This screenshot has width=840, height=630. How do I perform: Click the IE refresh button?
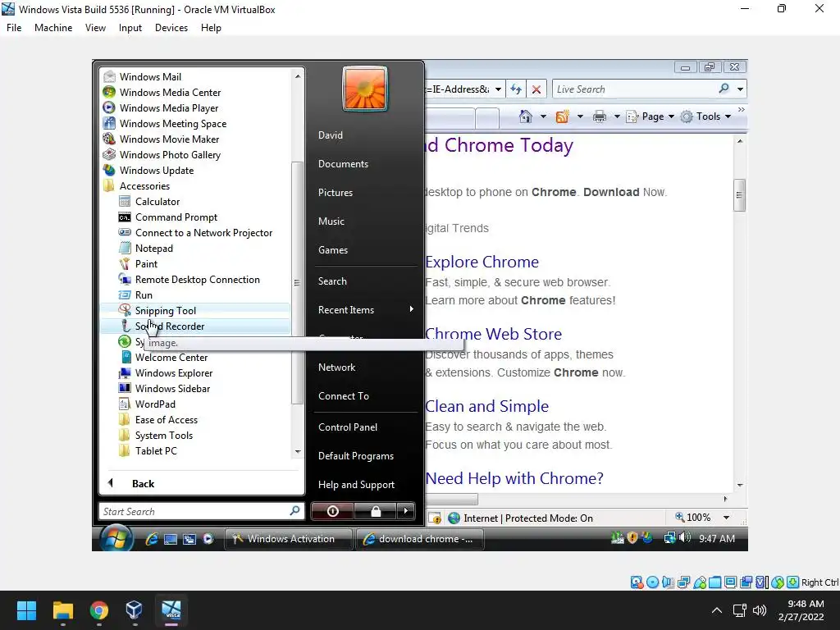click(x=516, y=89)
